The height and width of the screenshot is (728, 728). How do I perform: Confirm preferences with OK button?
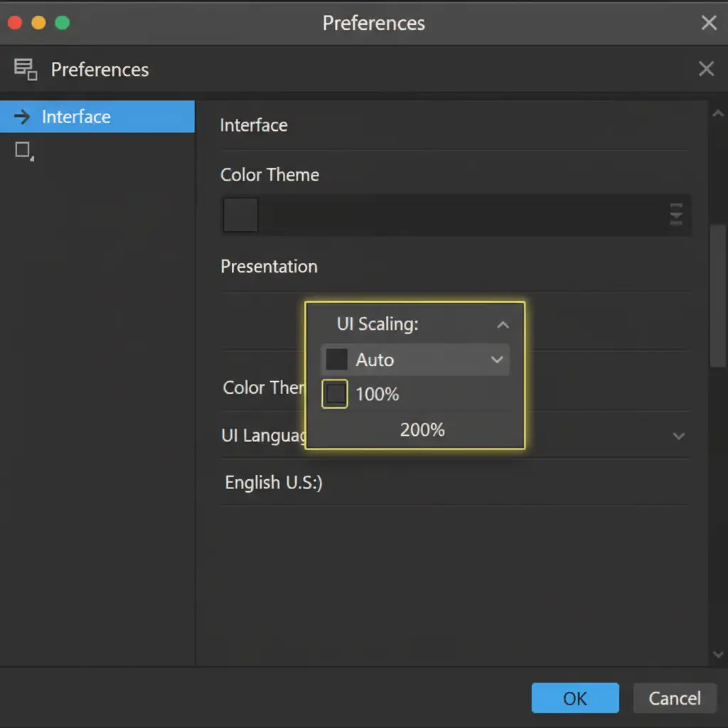pyautogui.click(x=574, y=698)
